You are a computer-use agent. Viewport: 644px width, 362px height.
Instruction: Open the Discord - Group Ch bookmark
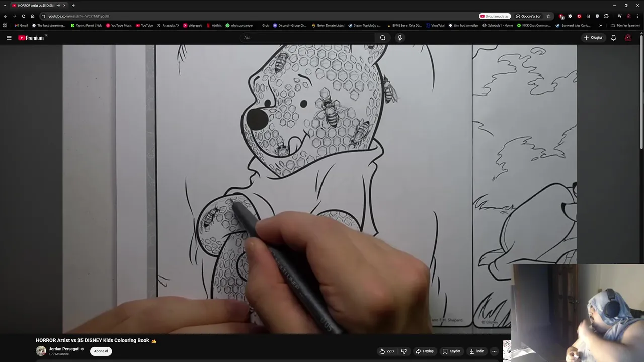pyautogui.click(x=290, y=25)
